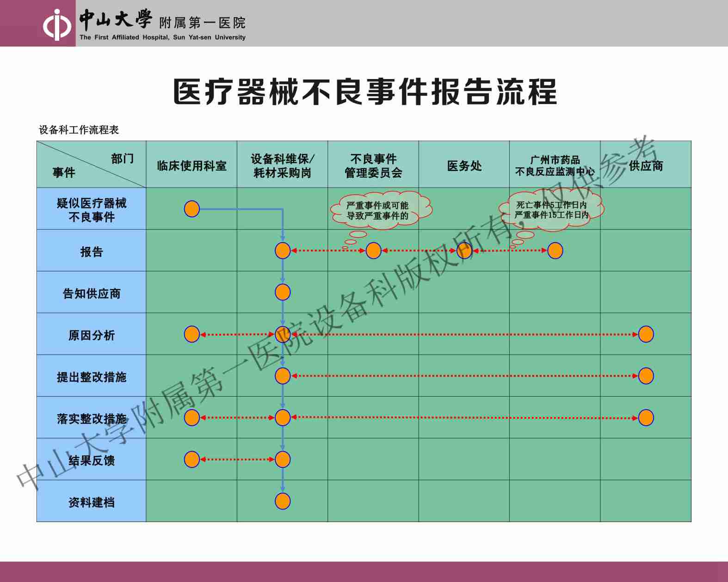
Task: Click the 附属第一医院 text in the header
Action: 202,23
